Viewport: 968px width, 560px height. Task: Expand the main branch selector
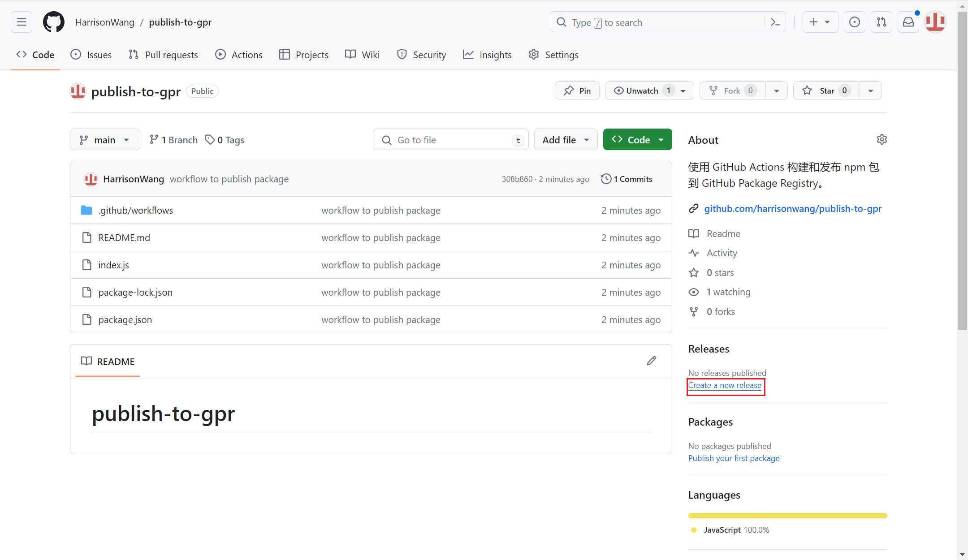point(104,139)
